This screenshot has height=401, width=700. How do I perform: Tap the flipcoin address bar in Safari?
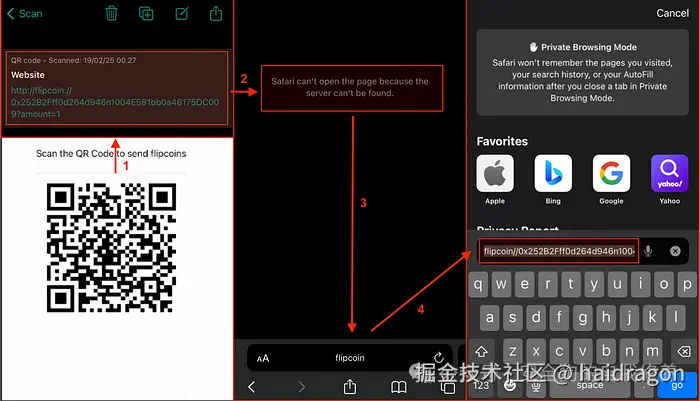[x=350, y=358]
